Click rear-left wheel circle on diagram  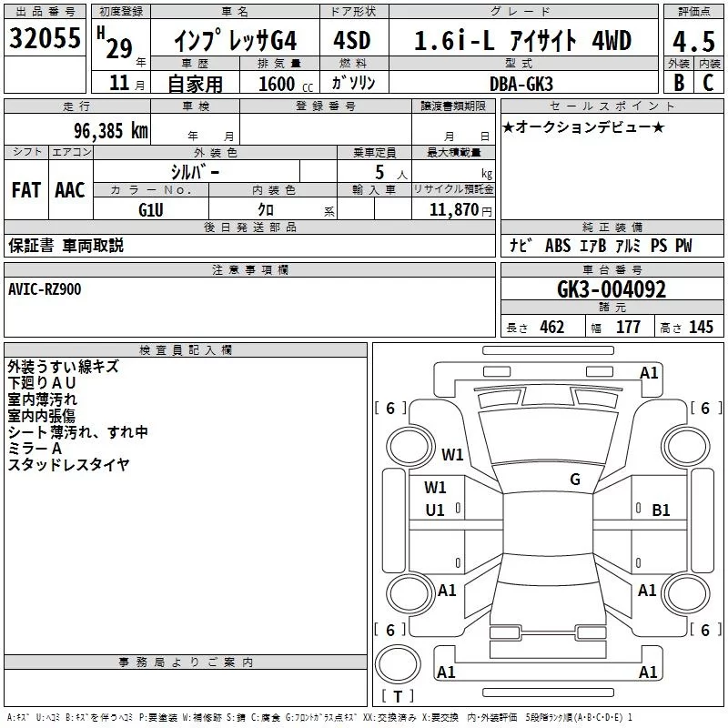pos(410,594)
